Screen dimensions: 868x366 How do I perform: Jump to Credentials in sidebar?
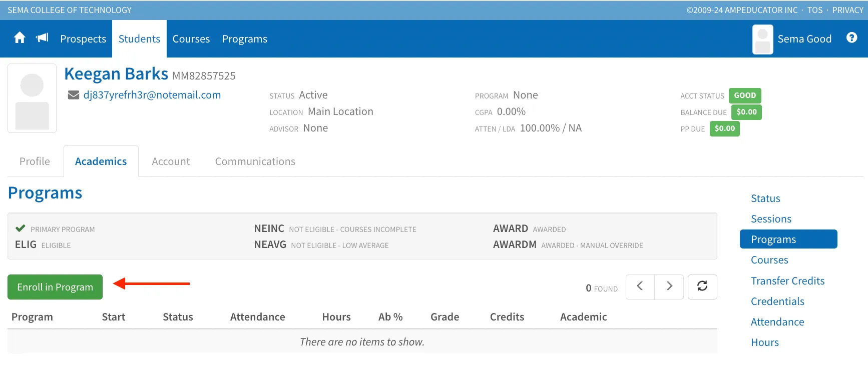(x=777, y=301)
